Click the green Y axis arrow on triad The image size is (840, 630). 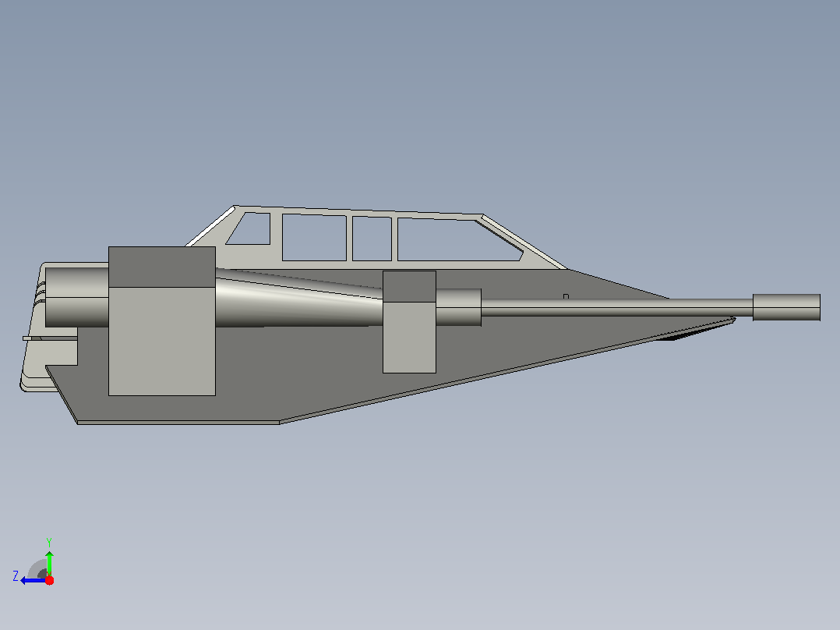coord(49,562)
